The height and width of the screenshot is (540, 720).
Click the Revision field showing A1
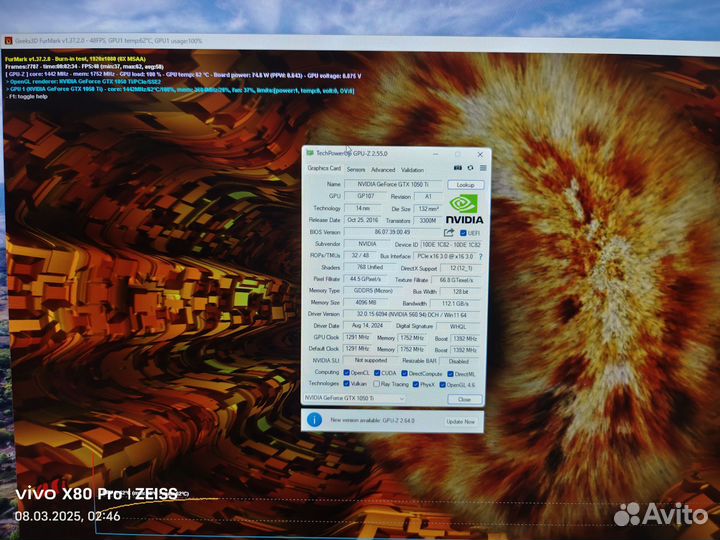coord(428,197)
